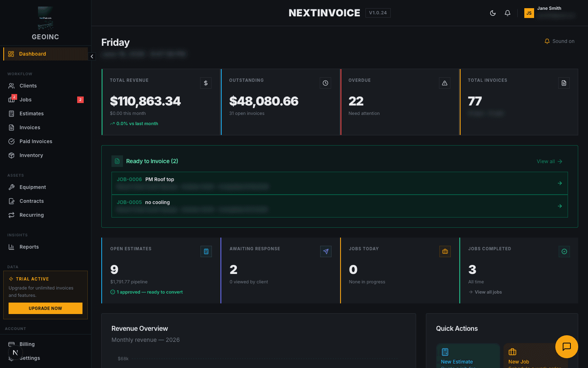Click the New Job quick action
The height and width of the screenshot is (368, 588).
[x=535, y=356]
